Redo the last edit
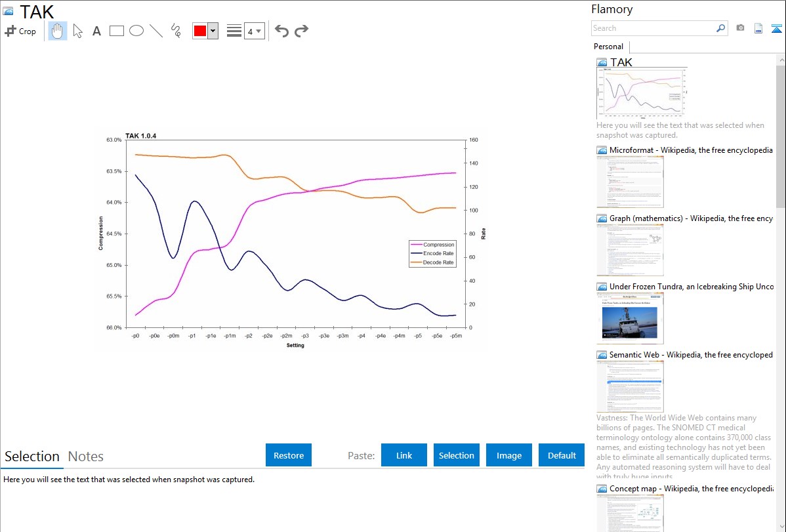 coord(301,31)
